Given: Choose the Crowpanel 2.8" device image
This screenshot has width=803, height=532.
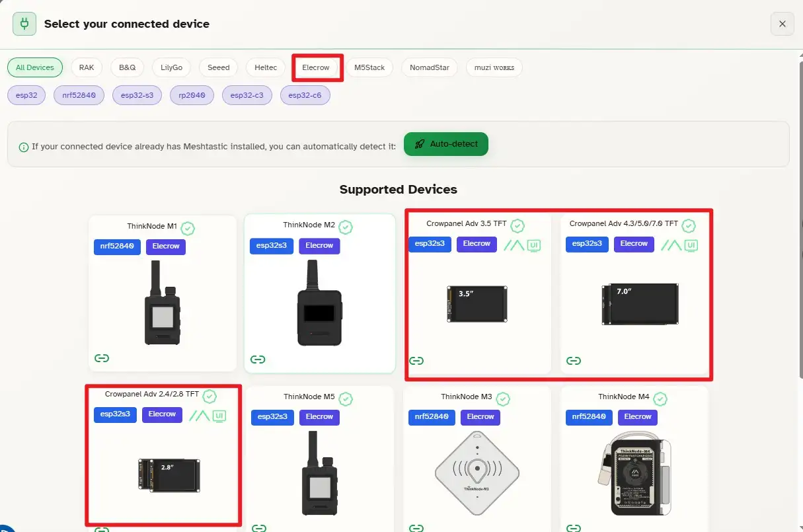Looking at the screenshot, I should coord(169,474).
